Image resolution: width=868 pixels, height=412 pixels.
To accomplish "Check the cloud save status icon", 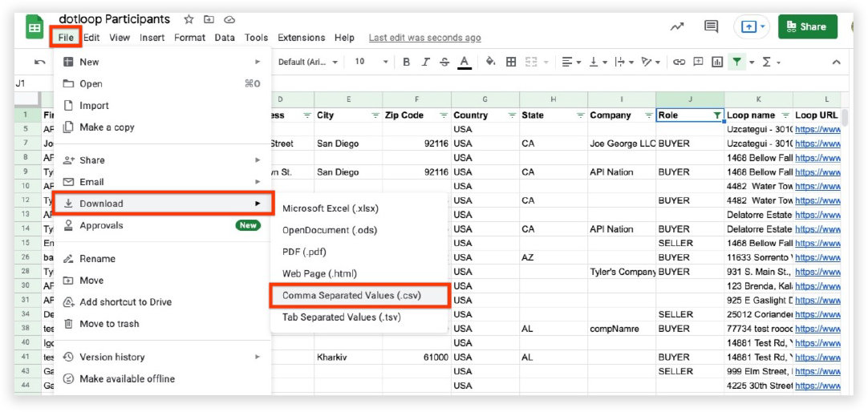I will click(x=229, y=19).
